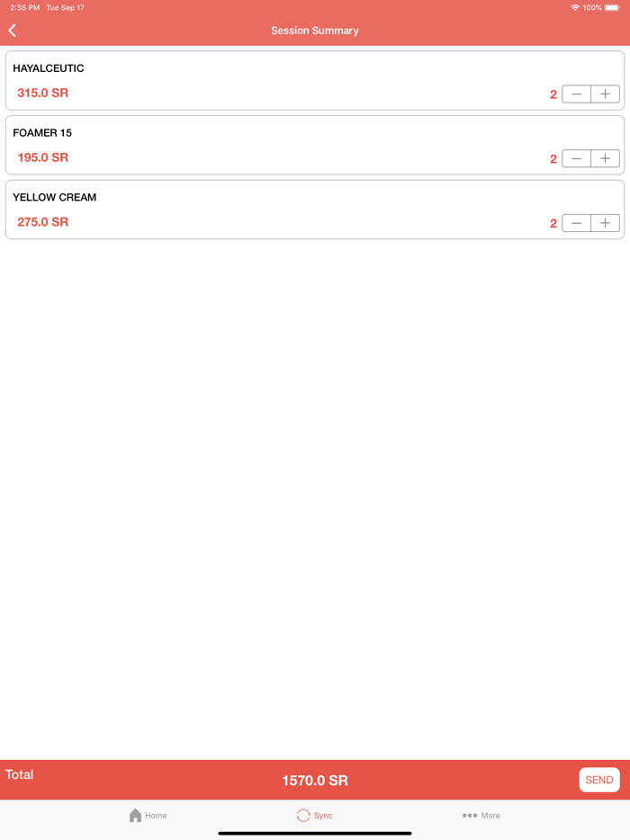630x840 pixels.
Task: Open the Home screen from bottom bar
Action: [147, 815]
